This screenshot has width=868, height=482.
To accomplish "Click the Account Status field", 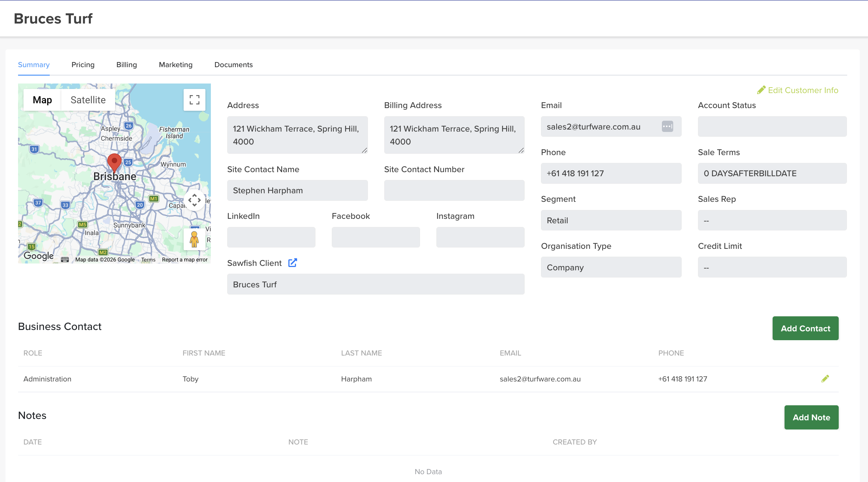I will tap(772, 126).
